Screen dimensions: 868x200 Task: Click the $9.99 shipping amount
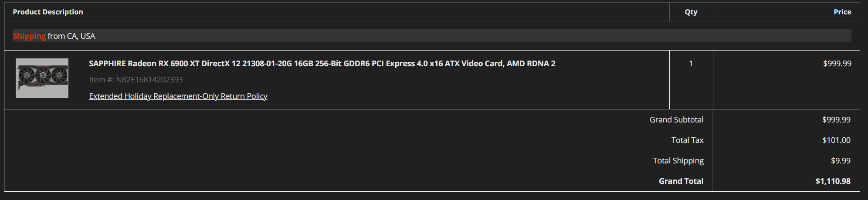point(840,161)
